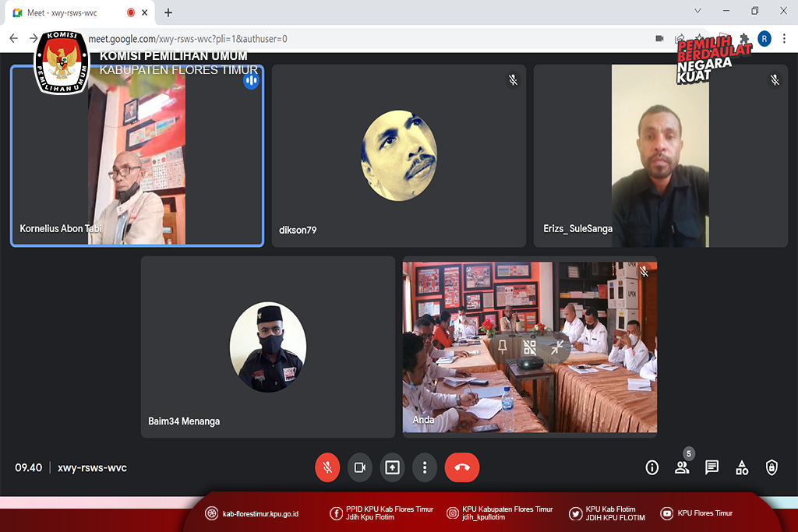The width and height of the screenshot is (798, 532).
Task: Pin the Anda tile to the screen
Action: [x=503, y=347]
